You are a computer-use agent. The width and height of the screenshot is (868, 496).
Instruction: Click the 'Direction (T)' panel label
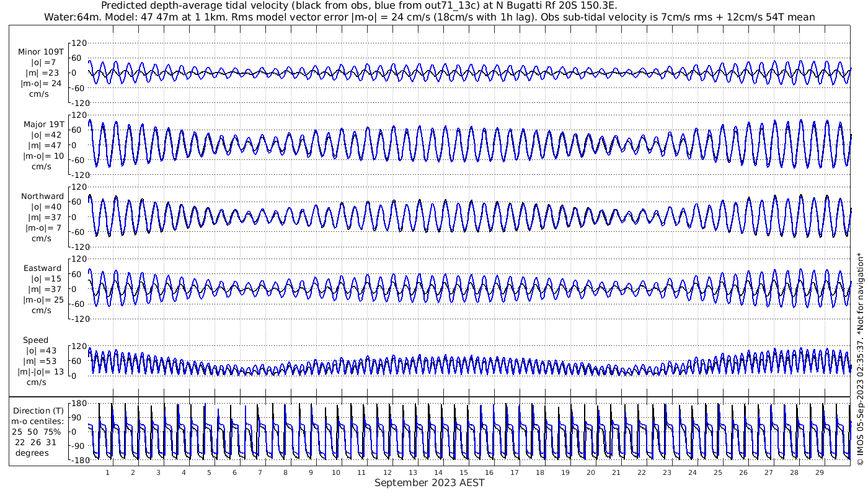[39, 411]
